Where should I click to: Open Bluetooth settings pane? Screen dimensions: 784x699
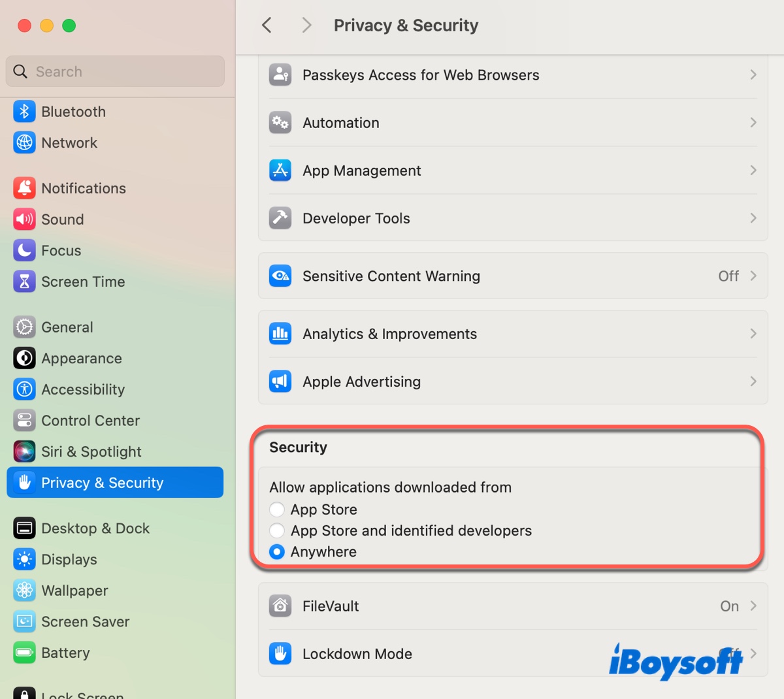pyautogui.click(x=115, y=112)
